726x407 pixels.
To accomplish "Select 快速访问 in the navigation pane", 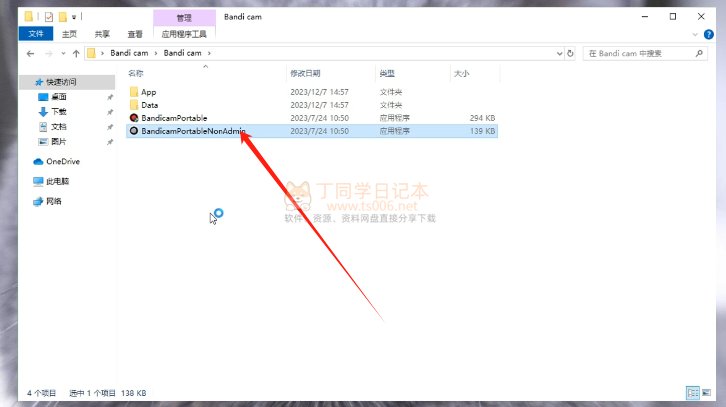I will (61, 82).
